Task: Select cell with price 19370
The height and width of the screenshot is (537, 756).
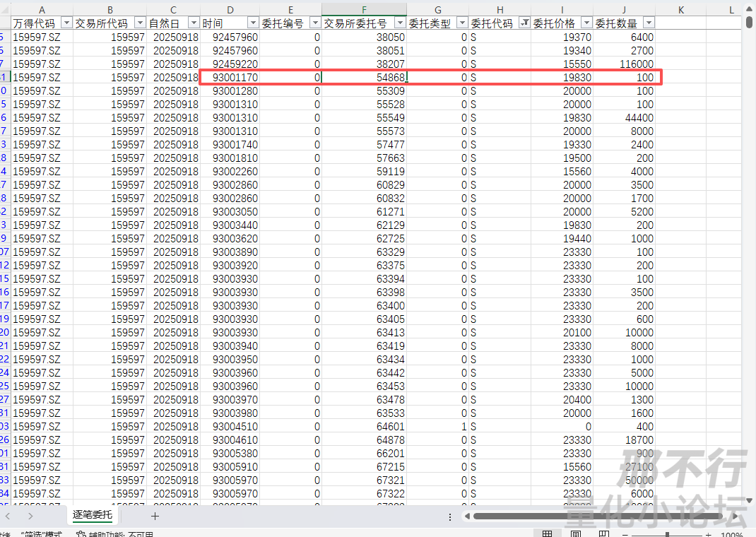Action: pyautogui.click(x=562, y=37)
